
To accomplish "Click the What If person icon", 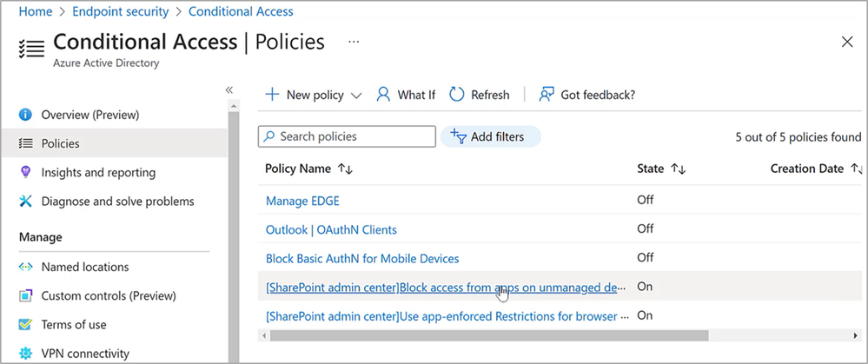I will (383, 94).
